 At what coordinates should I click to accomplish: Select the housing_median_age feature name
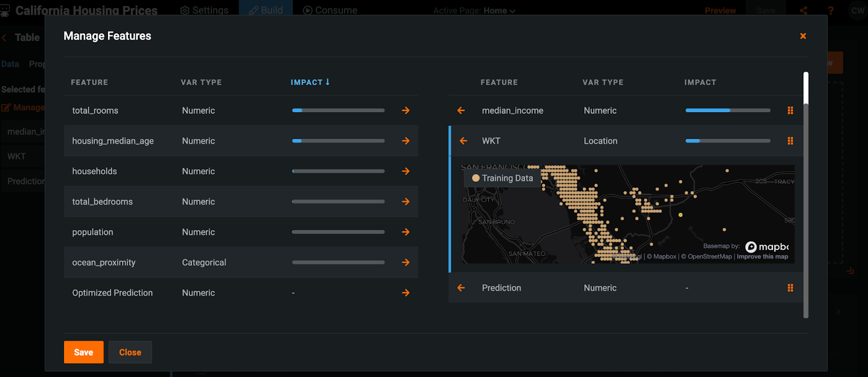point(113,140)
